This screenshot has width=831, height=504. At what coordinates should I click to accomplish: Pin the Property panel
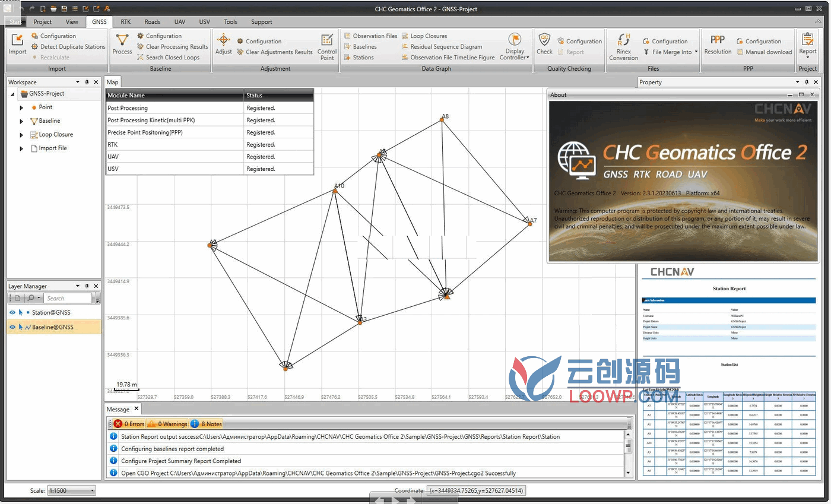click(807, 82)
